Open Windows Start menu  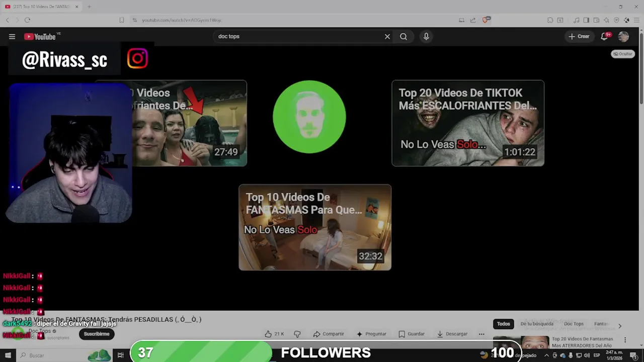(x=8, y=355)
